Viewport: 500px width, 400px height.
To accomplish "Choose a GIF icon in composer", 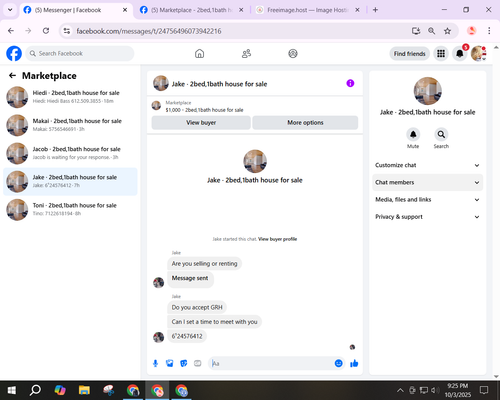I will (x=198, y=363).
